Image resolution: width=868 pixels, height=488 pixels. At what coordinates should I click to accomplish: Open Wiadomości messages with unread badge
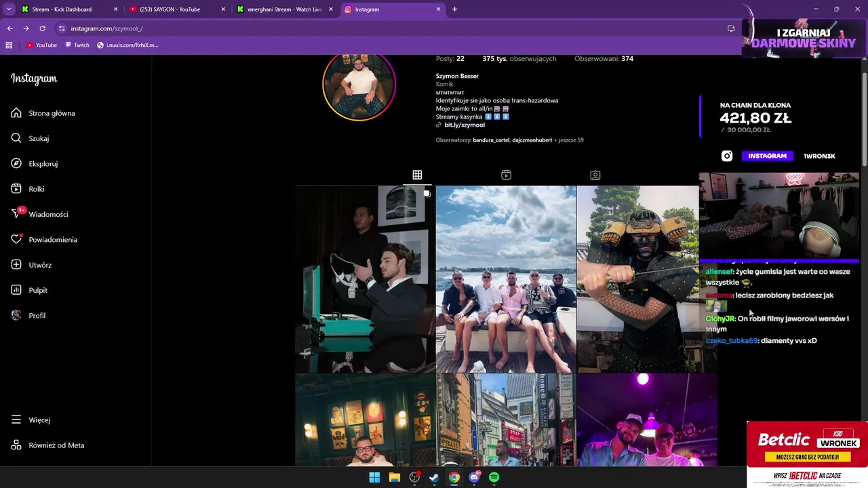coord(39,214)
